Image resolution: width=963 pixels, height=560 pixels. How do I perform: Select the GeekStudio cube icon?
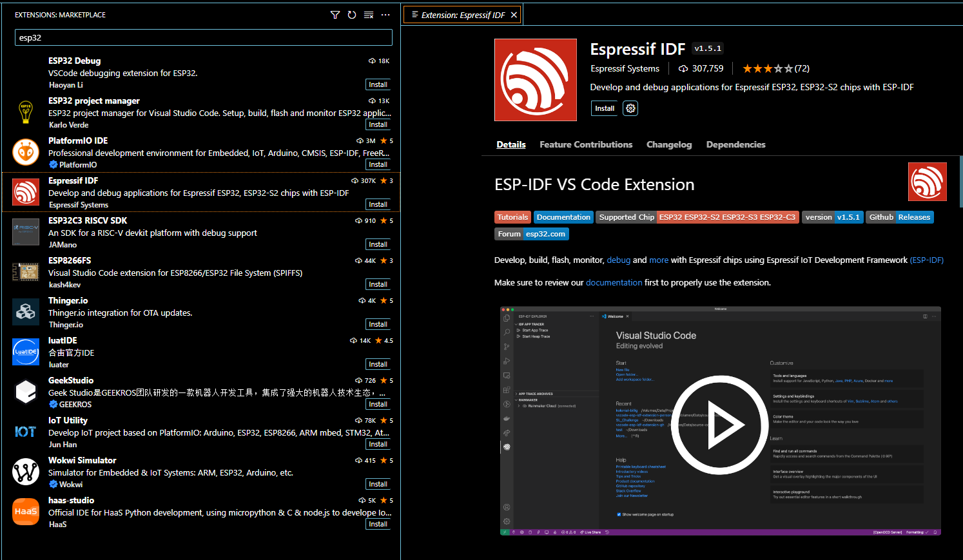tap(26, 392)
